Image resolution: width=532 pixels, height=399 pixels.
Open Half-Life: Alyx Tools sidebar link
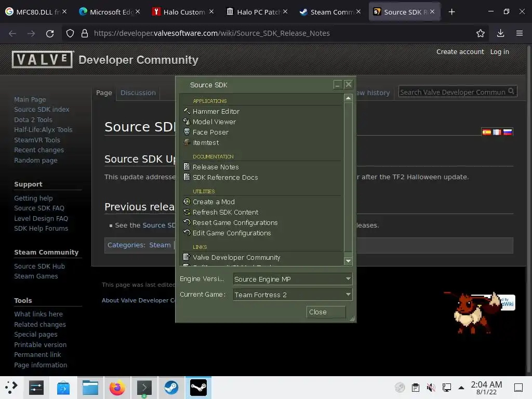(43, 129)
